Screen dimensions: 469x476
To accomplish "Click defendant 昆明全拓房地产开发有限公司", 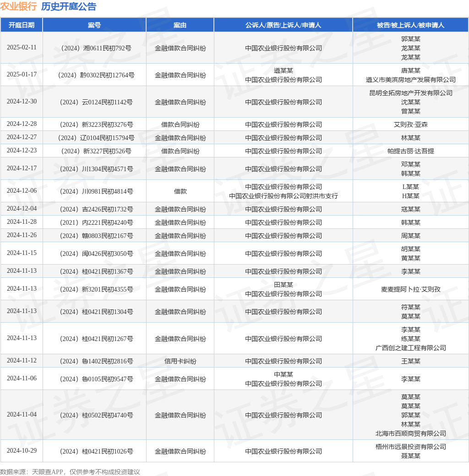I will [410, 93].
